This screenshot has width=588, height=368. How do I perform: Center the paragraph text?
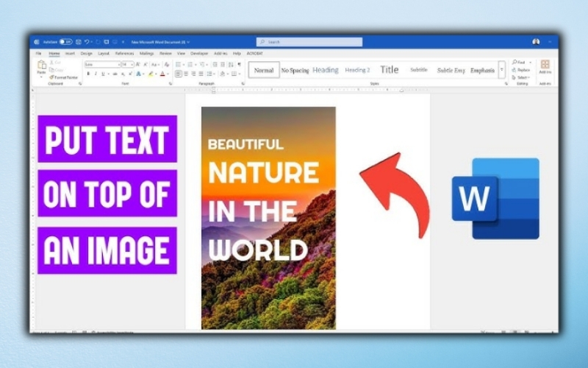pyautogui.click(x=186, y=74)
